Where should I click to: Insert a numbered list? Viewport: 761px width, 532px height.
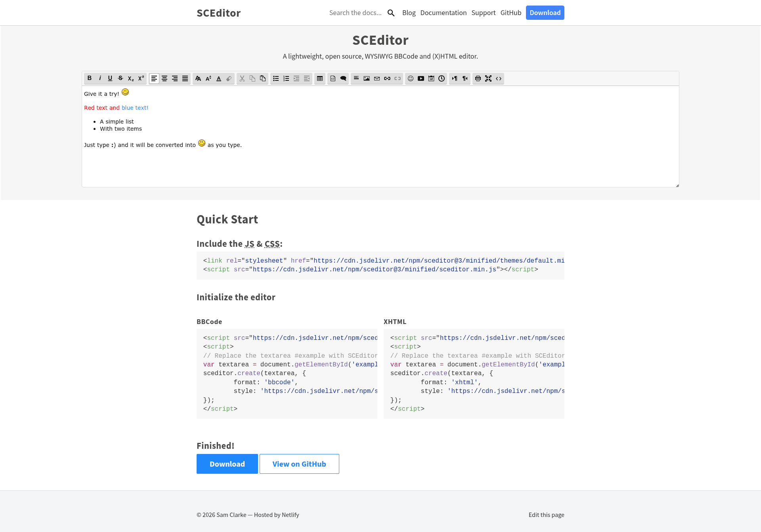pos(286,78)
